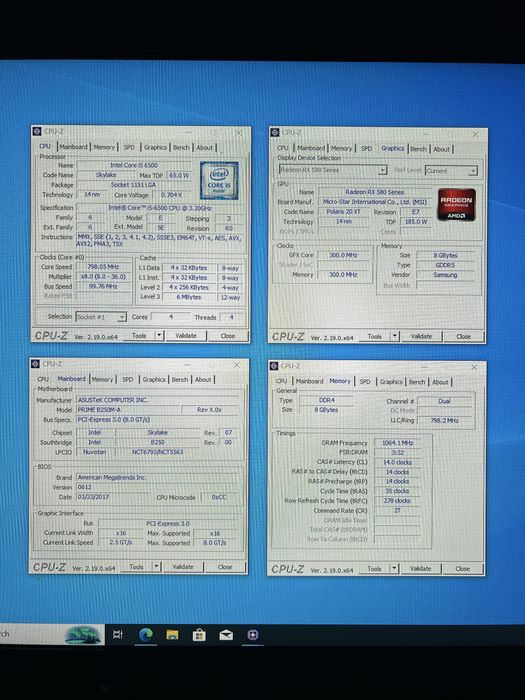
Task: Click LPCIO value Nuvoton
Action: (x=95, y=452)
